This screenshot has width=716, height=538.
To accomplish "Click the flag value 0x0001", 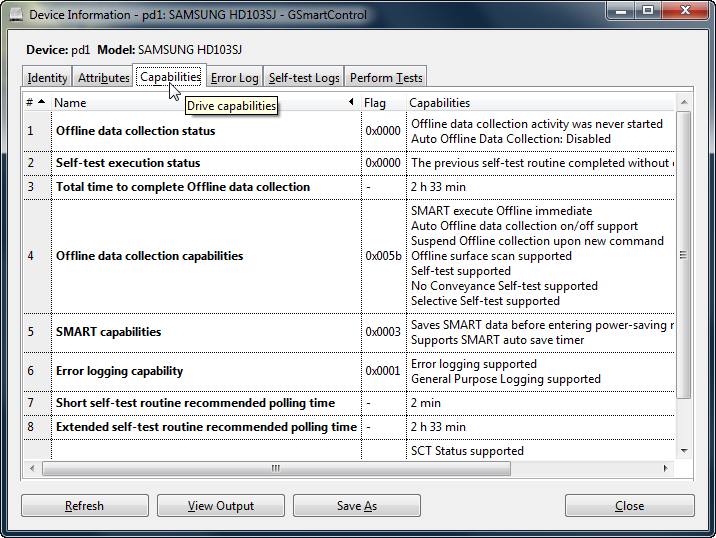I will pyautogui.click(x=383, y=370).
